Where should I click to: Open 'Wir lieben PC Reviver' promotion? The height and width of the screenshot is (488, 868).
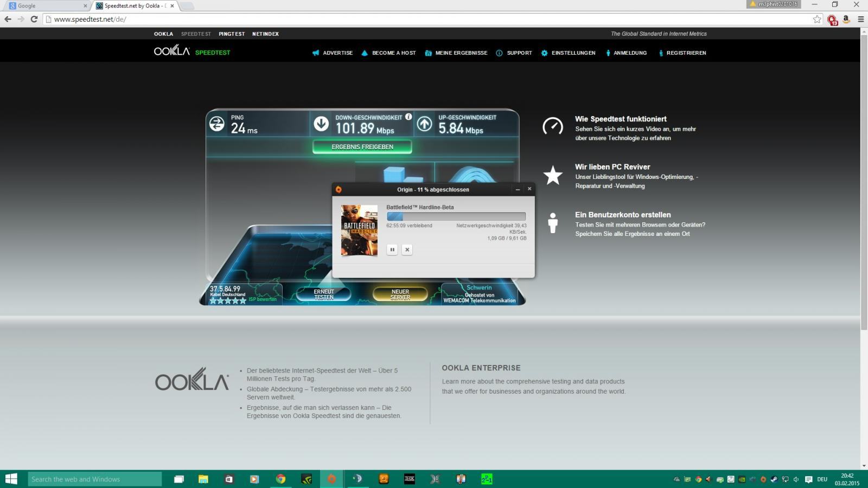612,167
